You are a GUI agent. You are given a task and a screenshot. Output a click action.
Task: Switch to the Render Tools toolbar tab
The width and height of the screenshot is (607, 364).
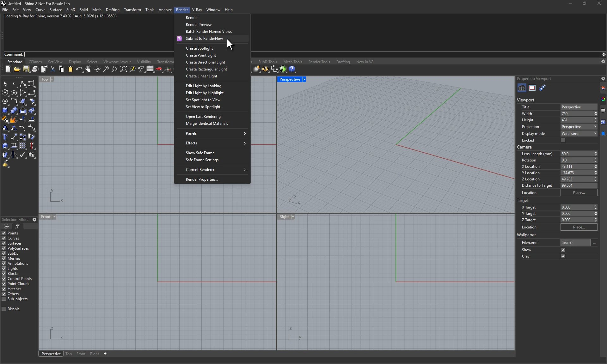click(x=319, y=62)
